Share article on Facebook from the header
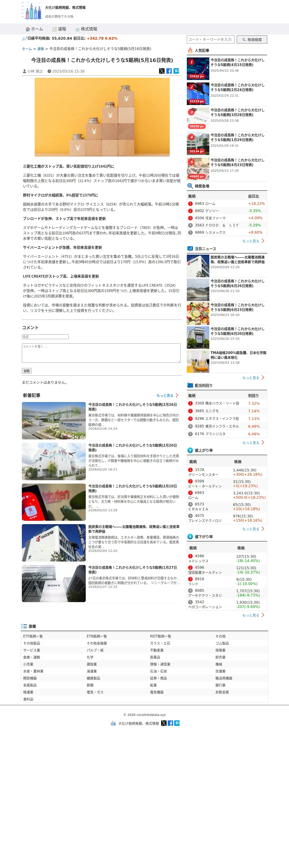Image resolution: width=289 pixels, height=868 pixels. 169,71
